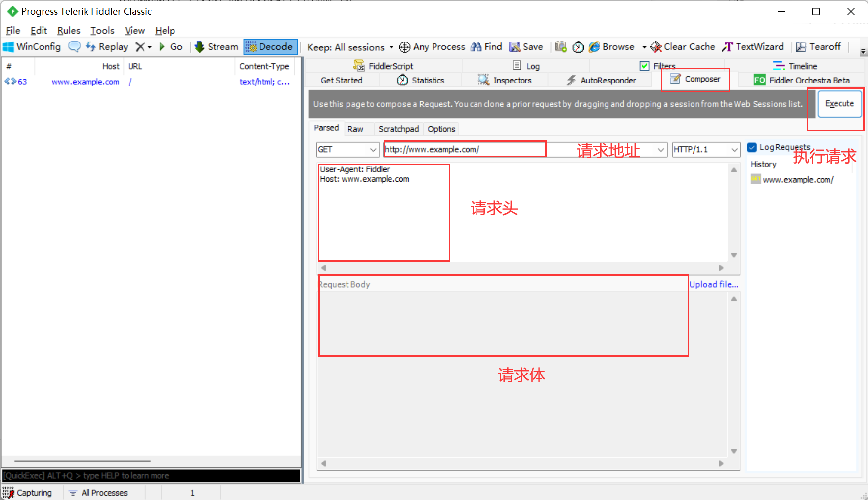Click All Processes filter in status bar
The width and height of the screenshot is (868, 500).
click(x=98, y=493)
